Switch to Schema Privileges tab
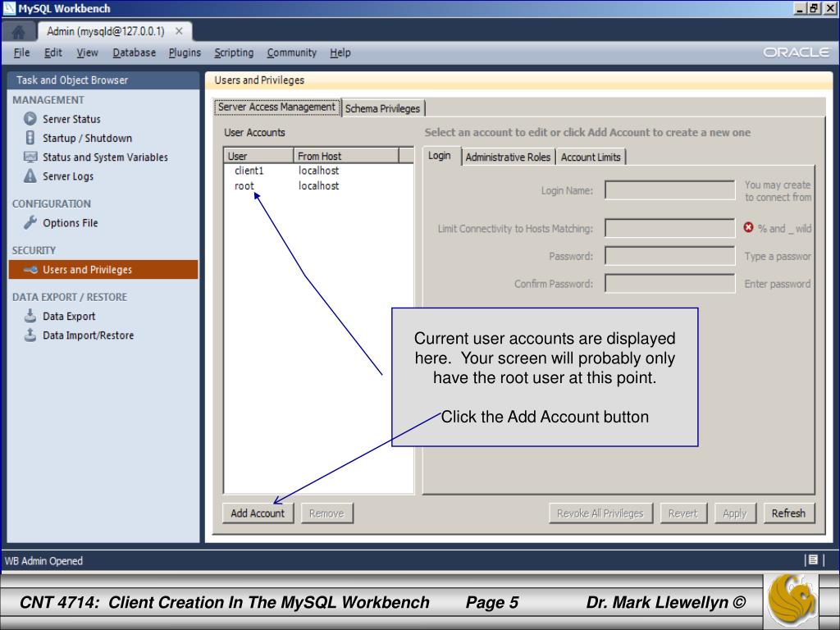This screenshot has height=630, width=840. 382,108
